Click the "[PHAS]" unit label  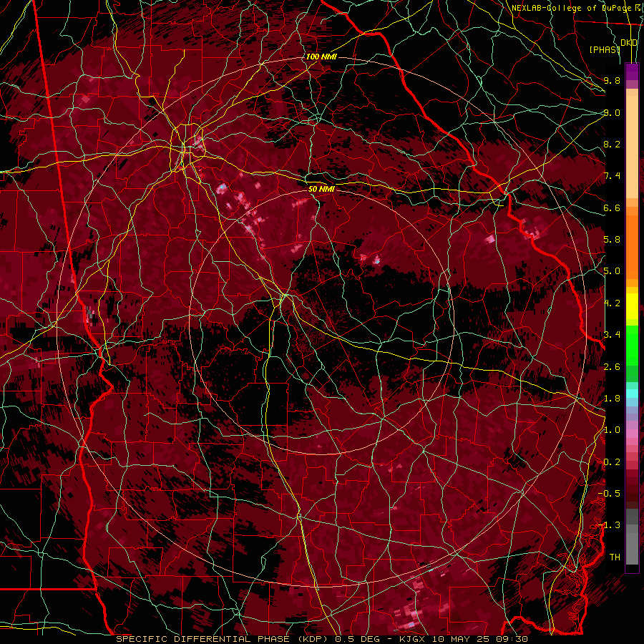(605, 49)
